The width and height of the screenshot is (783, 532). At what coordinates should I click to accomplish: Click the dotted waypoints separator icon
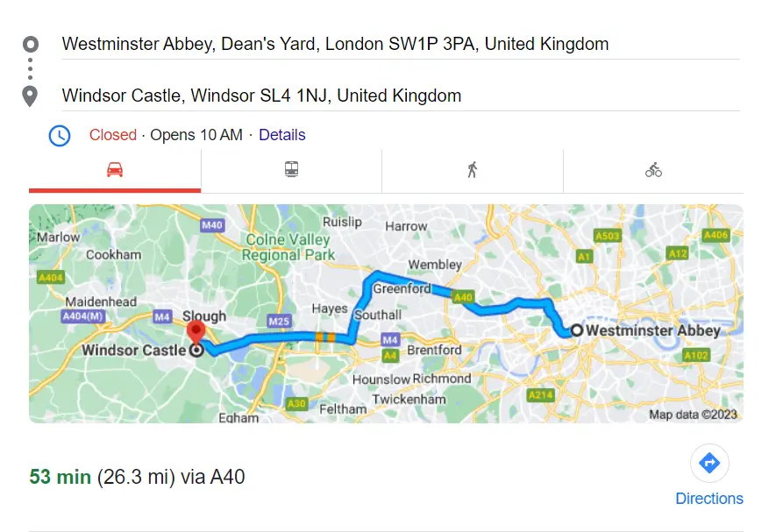pyautogui.click(x=31, y=68)
